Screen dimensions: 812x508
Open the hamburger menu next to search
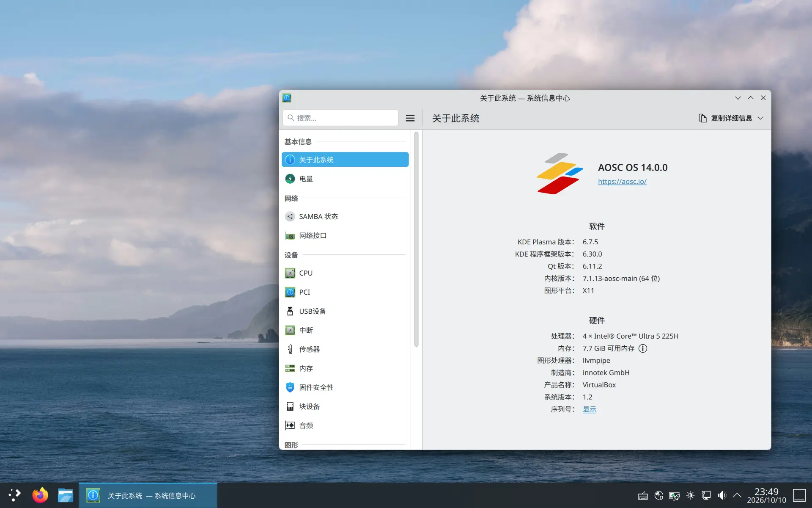[410, 118]
